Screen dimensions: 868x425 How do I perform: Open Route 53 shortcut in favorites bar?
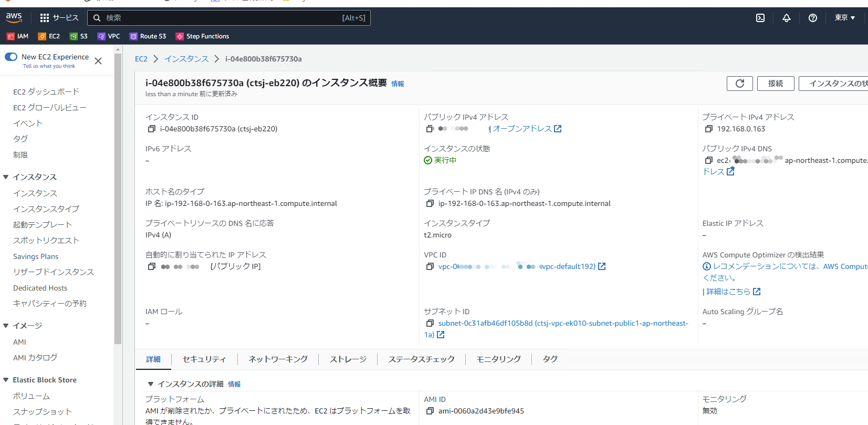pyautogui.click(x=148, y=36)
